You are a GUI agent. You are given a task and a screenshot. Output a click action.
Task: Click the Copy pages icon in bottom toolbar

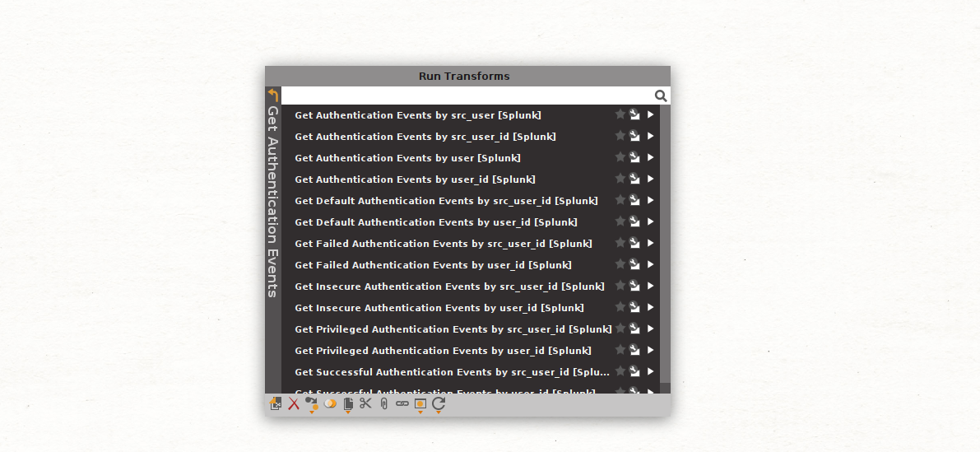[x=348, y=404]
